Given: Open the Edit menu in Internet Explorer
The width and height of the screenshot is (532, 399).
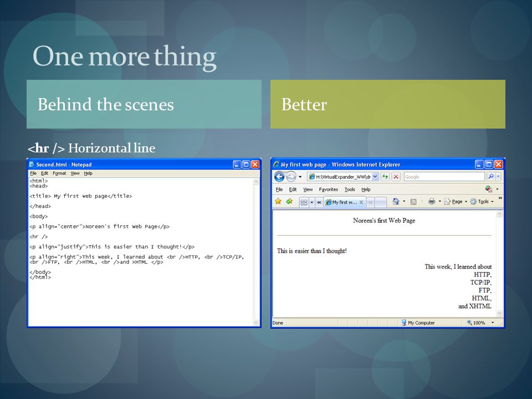Looking at the screenshot, I should (293, 190).
